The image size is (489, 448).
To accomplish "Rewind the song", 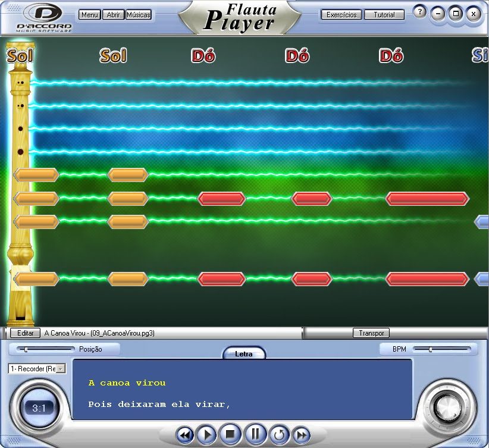I will 185,435.
